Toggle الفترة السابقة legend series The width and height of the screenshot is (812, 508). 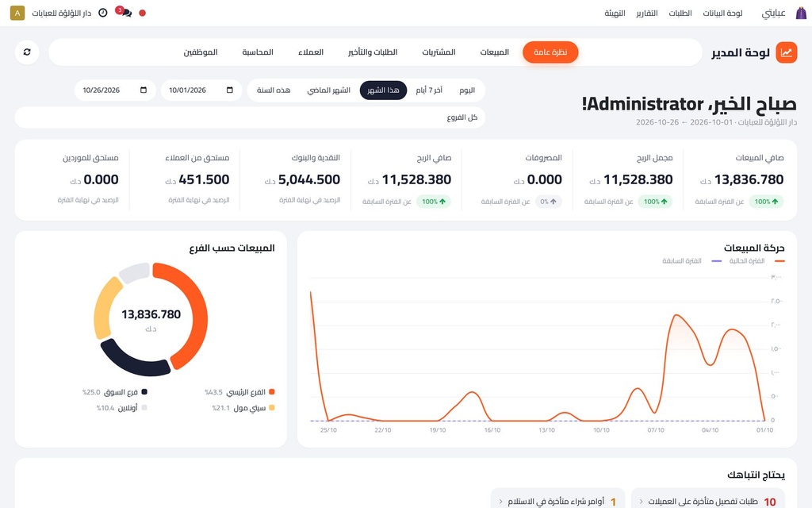[691, 261]
